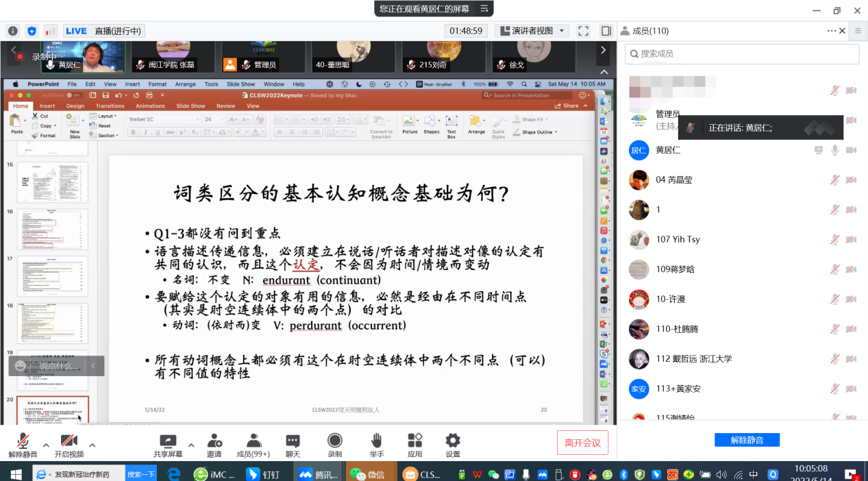
Task: Check the network signal status icon
Action: point(51,31)
